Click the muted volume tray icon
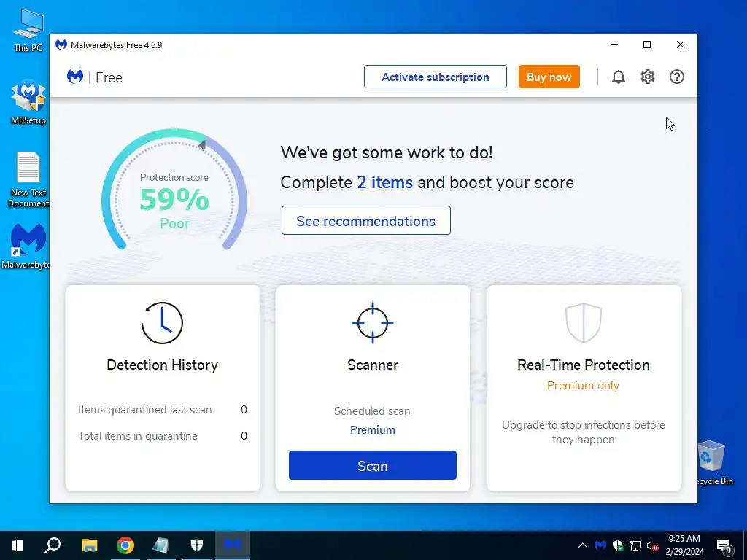The height and width of the screenshot is (560, 747). coord(652,545)
